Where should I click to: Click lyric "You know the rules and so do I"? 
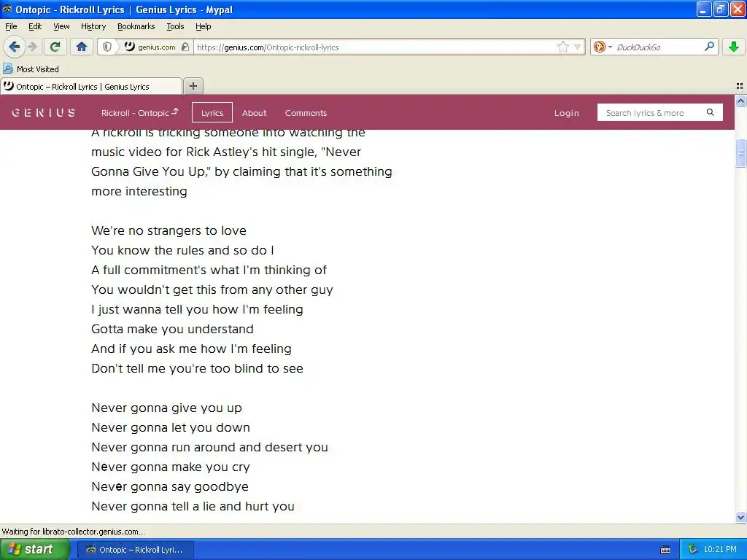[182, 250]
